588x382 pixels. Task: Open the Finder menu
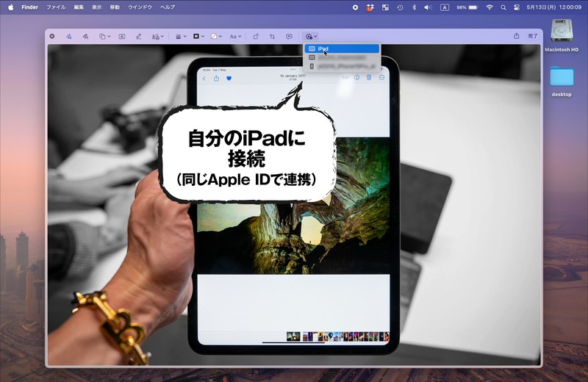click(x=29, y=7)
